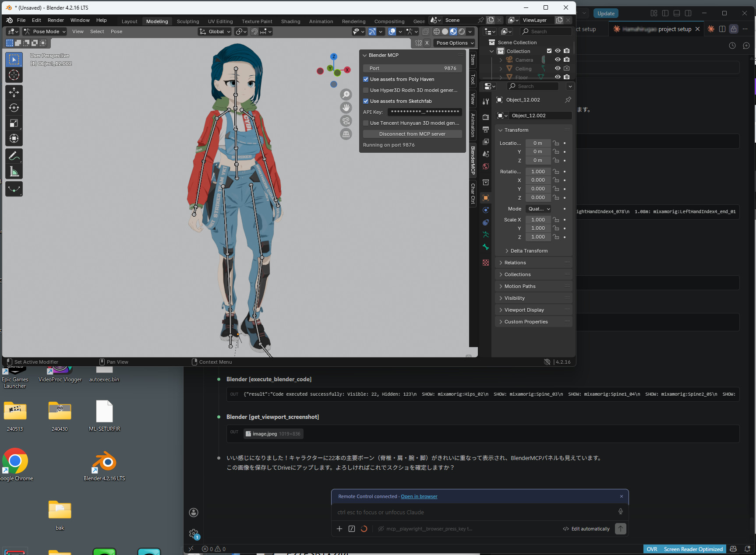
Task: Open the Tool properties tab icon
Action: click(486, 101)
